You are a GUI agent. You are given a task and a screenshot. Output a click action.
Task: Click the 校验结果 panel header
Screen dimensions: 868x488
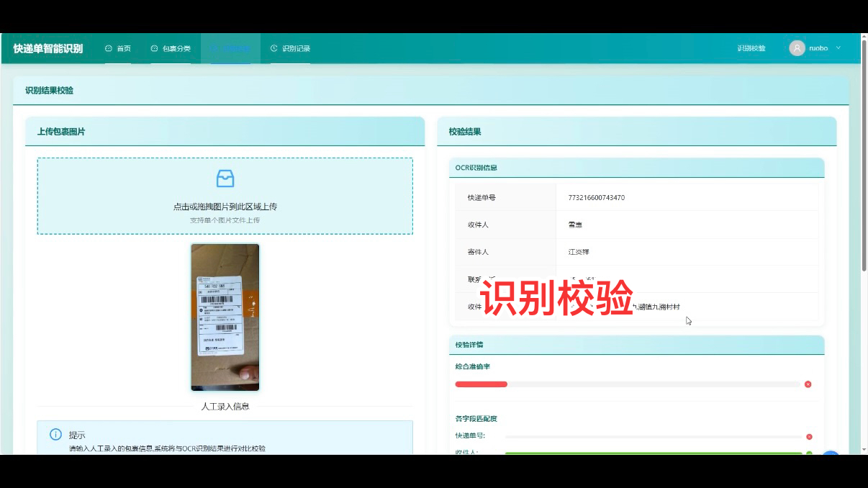click(637, 132)
